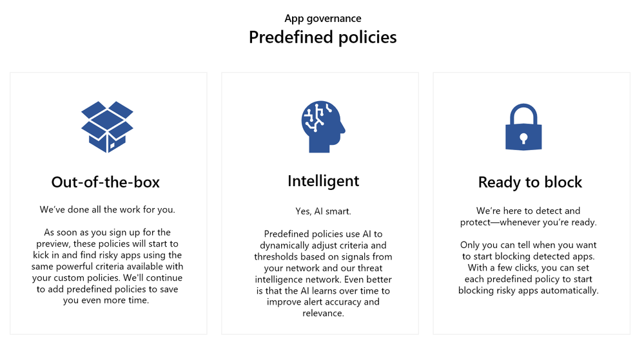The image size is (644, 342).
Task: Click "blocking risky apps automatically" text
Action: click(528, 290)
